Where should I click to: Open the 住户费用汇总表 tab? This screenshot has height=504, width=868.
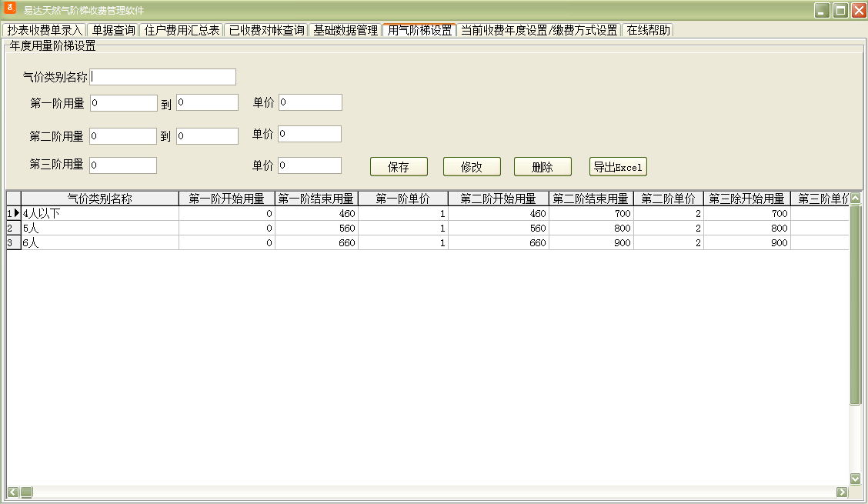point(182,30)
